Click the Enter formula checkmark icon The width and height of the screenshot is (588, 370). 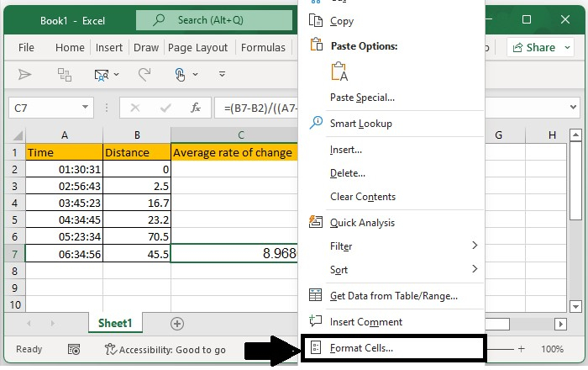(x=165, y=108)
